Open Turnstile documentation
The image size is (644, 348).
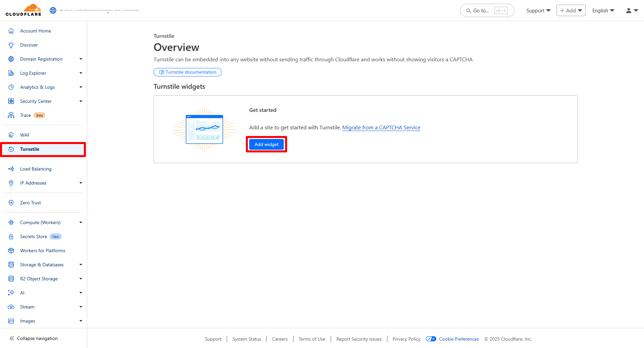(187, 72)
